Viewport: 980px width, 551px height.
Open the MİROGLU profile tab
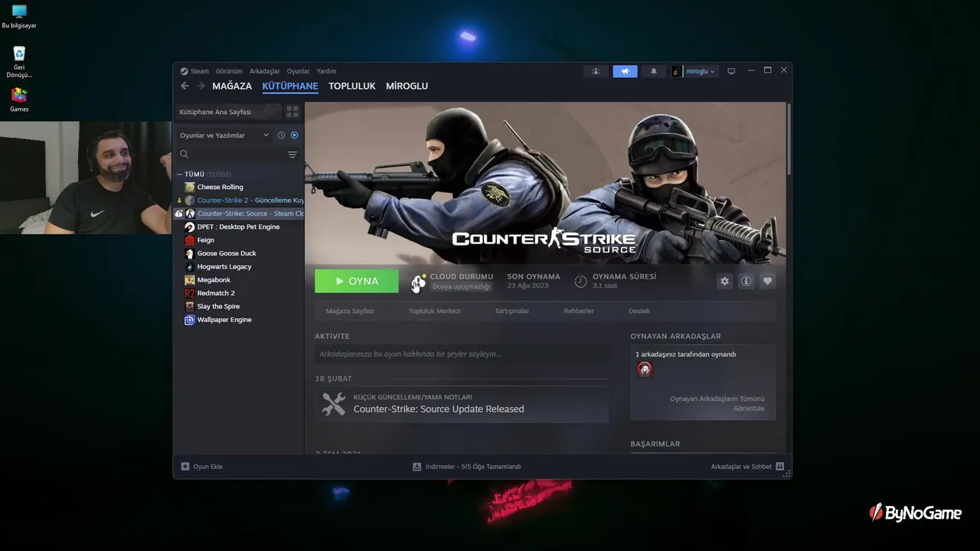point(407,86)
